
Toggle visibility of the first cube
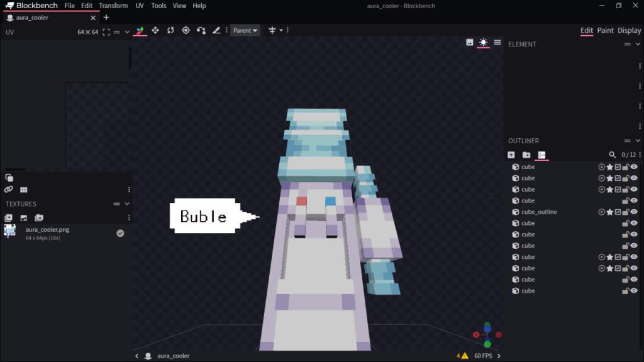point(634,167)
